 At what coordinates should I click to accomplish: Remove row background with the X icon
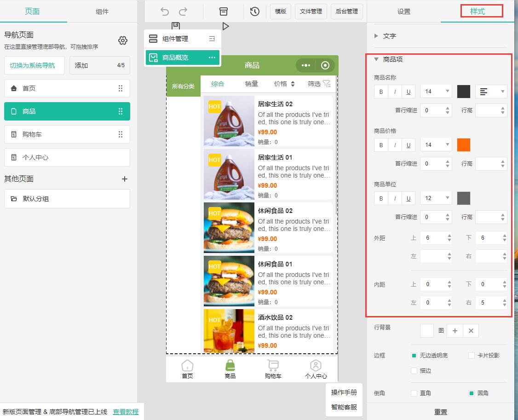[471, 331]
